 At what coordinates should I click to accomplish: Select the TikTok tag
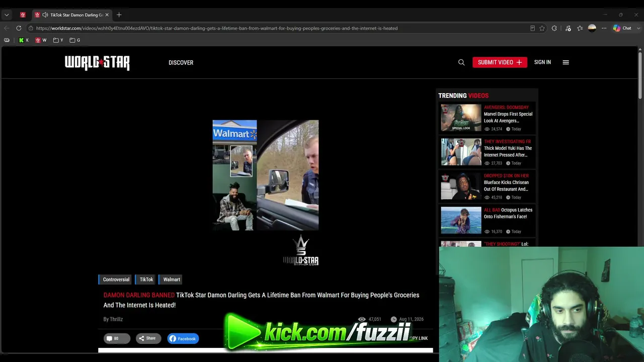[146, 280]
